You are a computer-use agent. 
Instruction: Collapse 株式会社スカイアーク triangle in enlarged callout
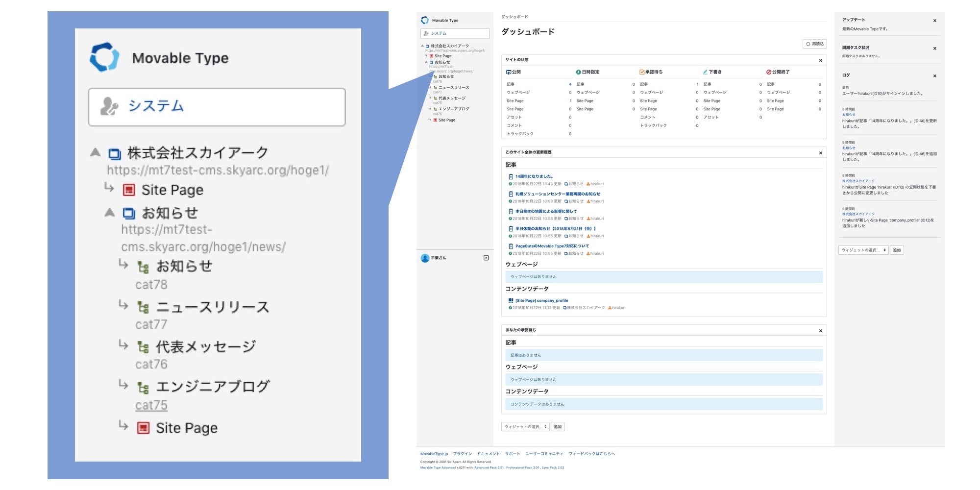(x=96, y=152)
